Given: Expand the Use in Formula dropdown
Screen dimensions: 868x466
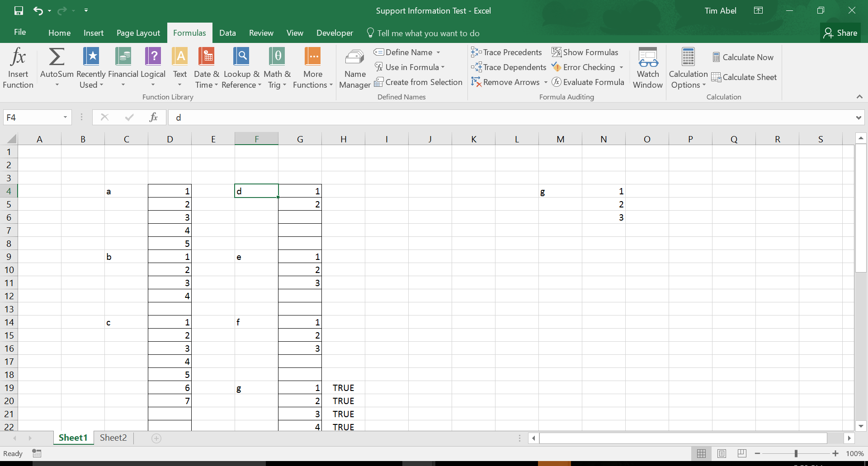Looking at the screenshot, I should (x=443, y=67).
